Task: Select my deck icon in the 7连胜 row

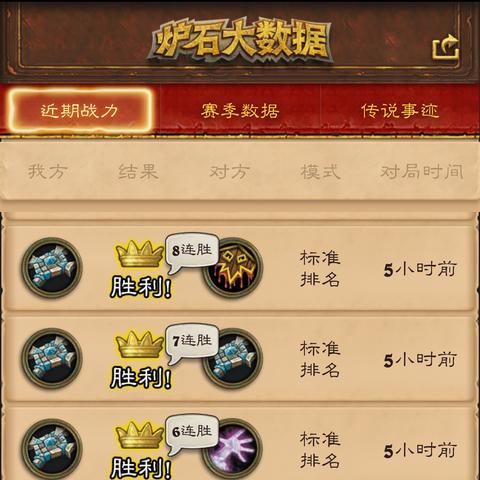Action: click(x=52, y=358)
